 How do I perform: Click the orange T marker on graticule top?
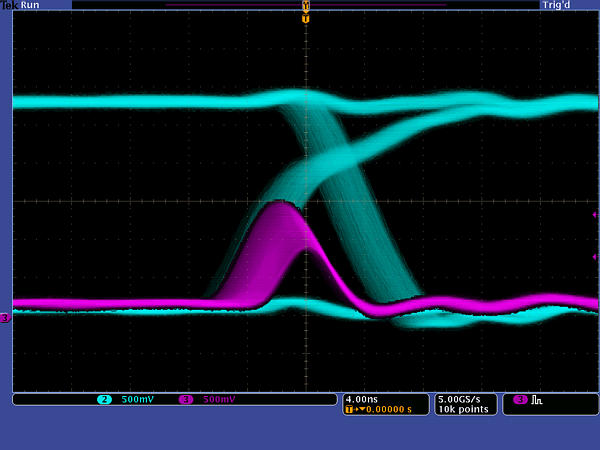[x=306, y=18]
